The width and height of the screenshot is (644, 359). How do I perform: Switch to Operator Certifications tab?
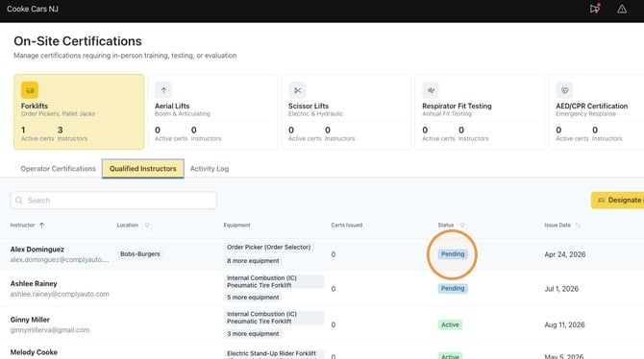58,169
